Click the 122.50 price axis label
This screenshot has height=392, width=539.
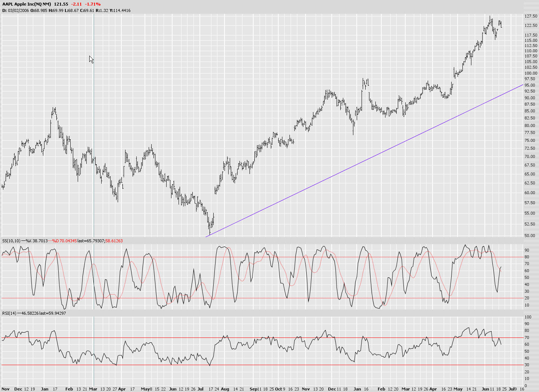coord(531,25)
